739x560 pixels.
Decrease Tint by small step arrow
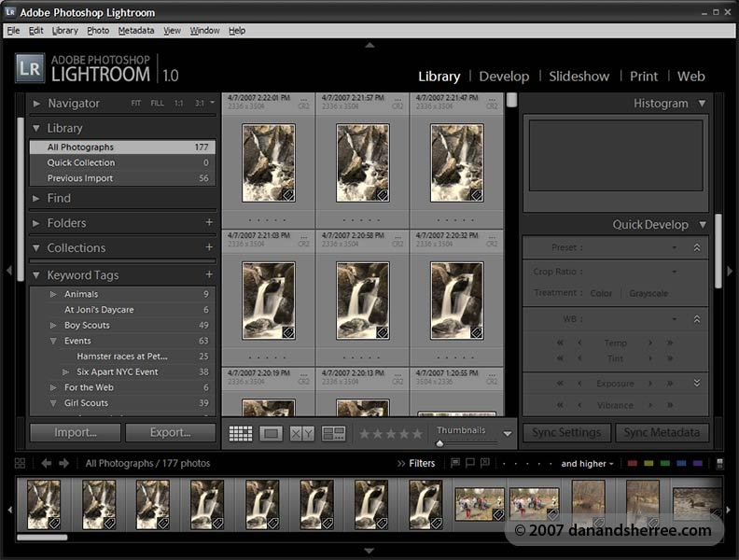[579, 358]
